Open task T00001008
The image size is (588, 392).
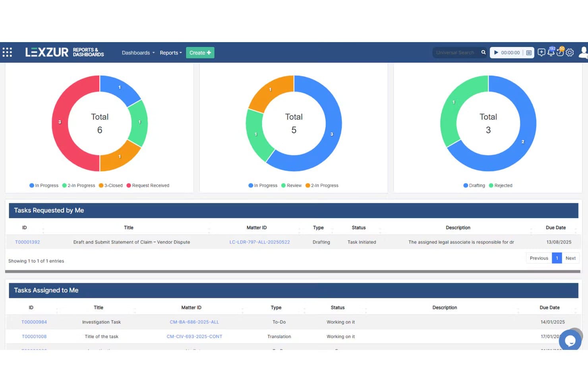(x=34, y=336)
